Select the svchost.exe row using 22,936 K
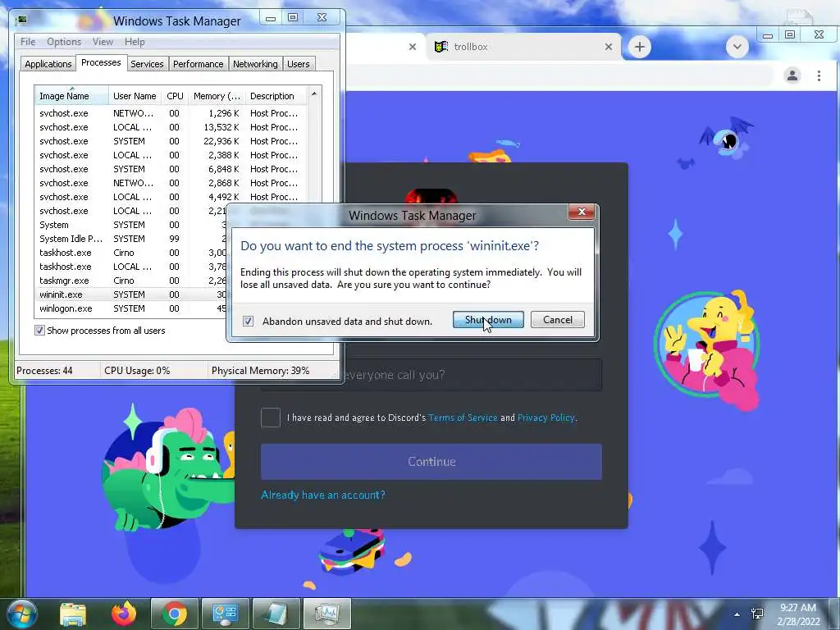 [x=171, y=141]
